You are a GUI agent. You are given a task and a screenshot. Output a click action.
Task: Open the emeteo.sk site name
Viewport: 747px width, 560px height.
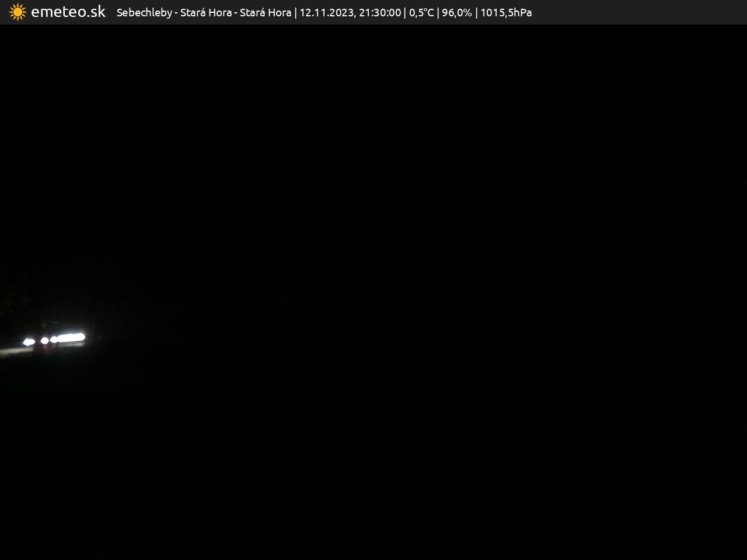pos(68,12)
